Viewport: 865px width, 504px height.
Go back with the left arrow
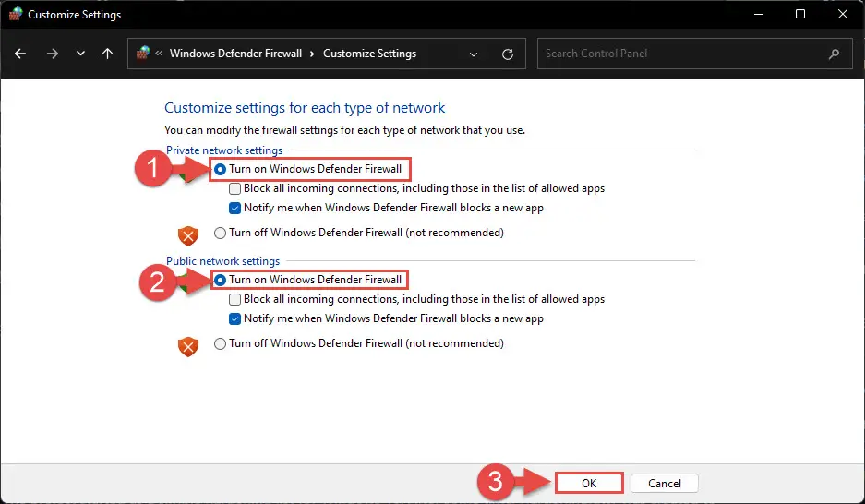click(x=20, y=54)
